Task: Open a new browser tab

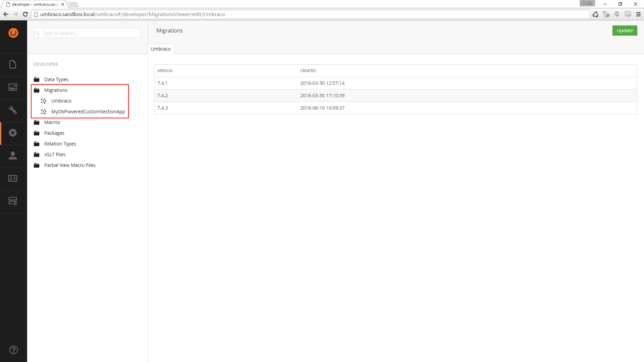Action: (73, 4)
